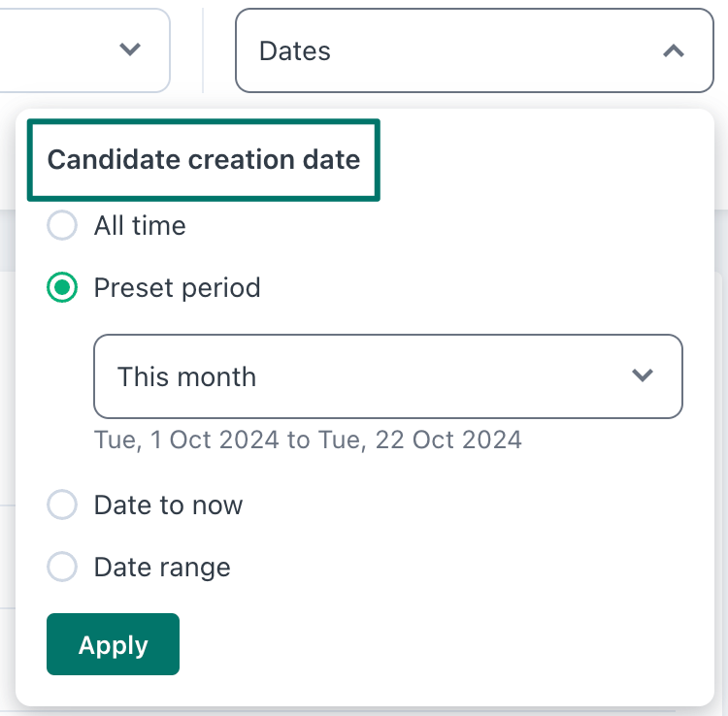Viewport: 728px width, 716px height.
Task: Click the Apply button
Action: click(113, 644)
